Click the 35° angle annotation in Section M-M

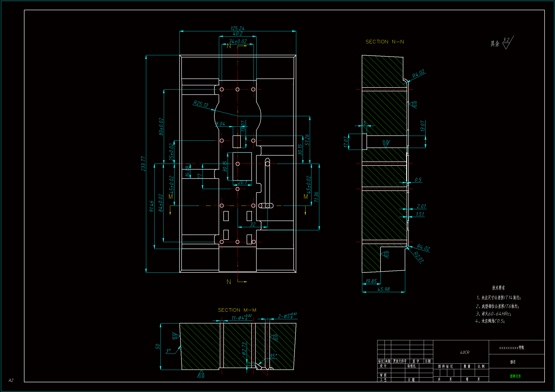273,356
